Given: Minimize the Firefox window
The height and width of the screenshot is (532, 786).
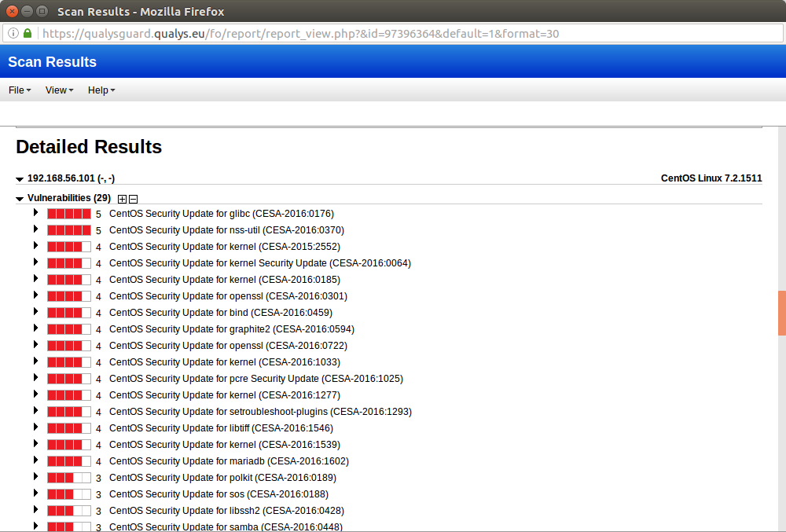Looking at the screenshot, I should 27,11.
